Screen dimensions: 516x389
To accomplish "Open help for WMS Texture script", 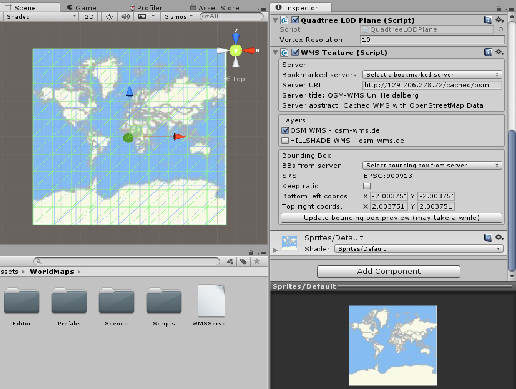I will 487,52.
